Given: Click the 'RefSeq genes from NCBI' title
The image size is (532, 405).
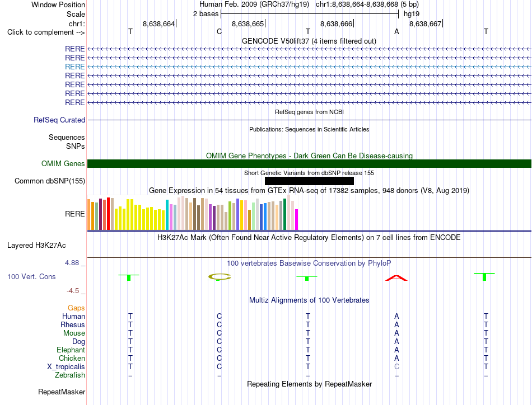Looking at the screenshot, I should 309,112.
